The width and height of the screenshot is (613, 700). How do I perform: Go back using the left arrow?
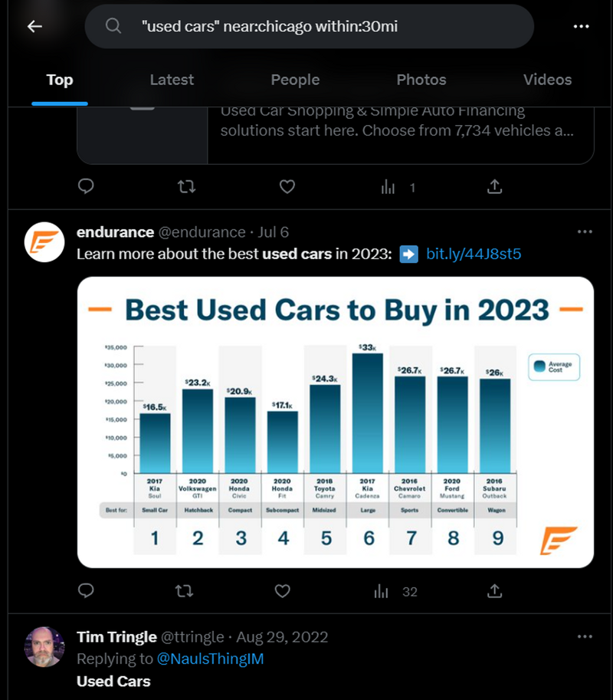pos(34,26)
